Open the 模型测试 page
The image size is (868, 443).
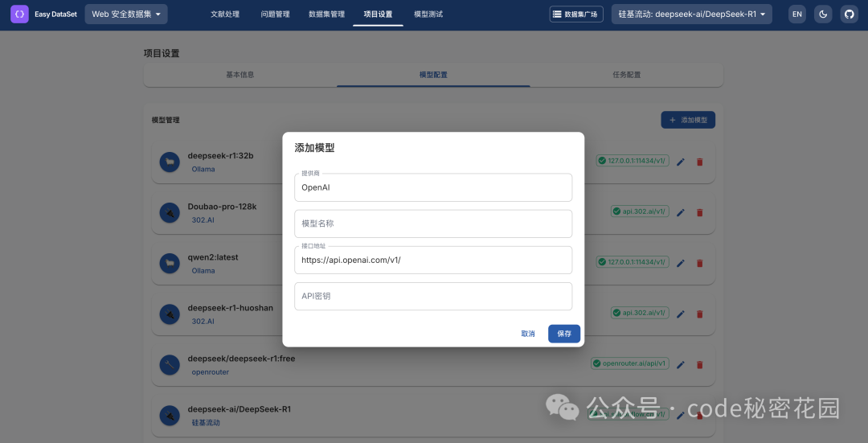pyautogui.click(x=428, y=14)
